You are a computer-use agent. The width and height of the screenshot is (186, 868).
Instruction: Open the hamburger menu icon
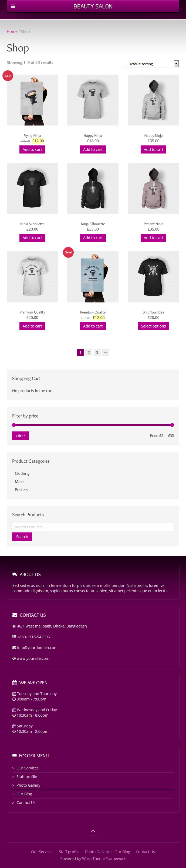click(13, 6)
